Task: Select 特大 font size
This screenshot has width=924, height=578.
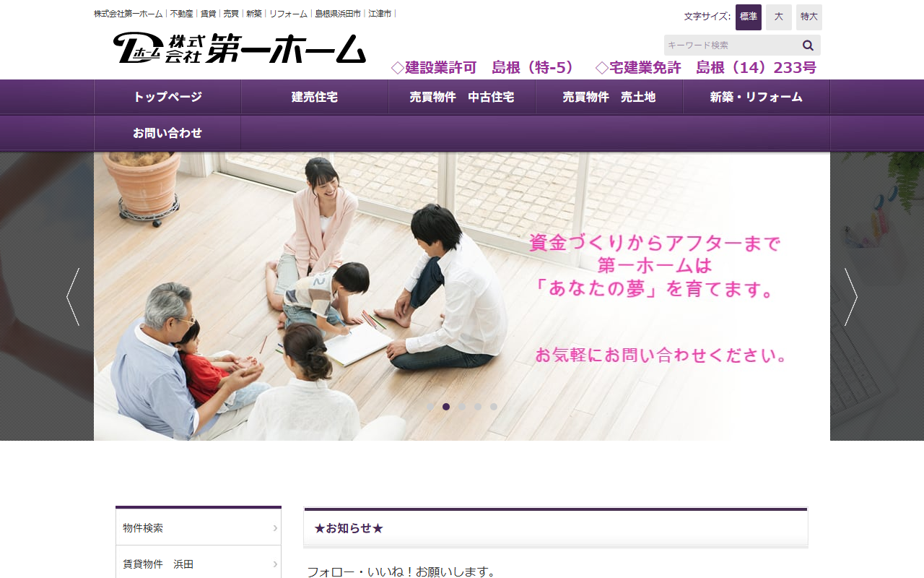Action: tap(809, 17)
